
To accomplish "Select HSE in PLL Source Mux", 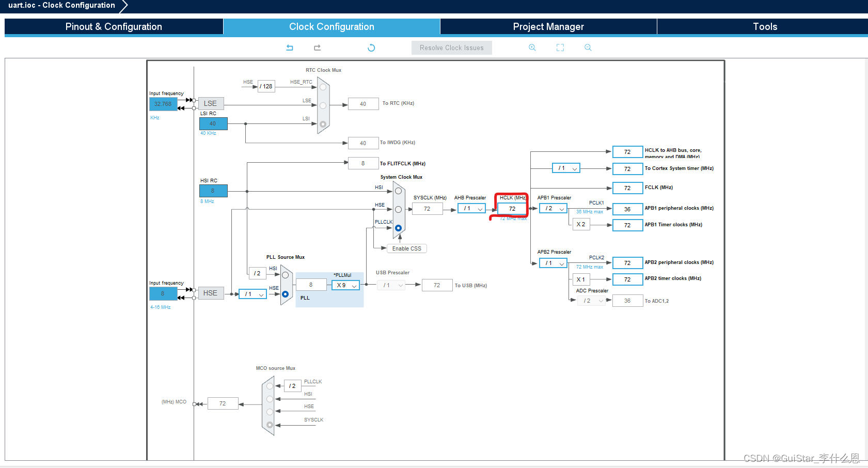I will [x=285, y=294].
